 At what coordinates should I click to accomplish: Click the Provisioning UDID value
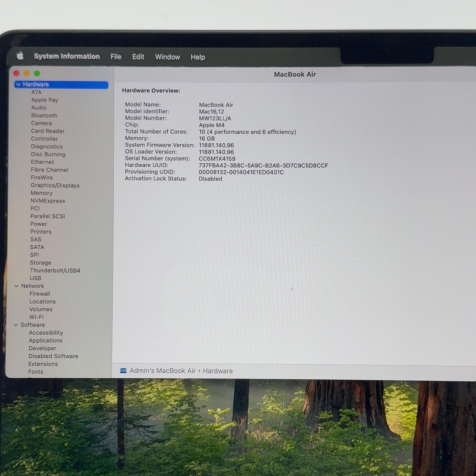coord(241,172)
